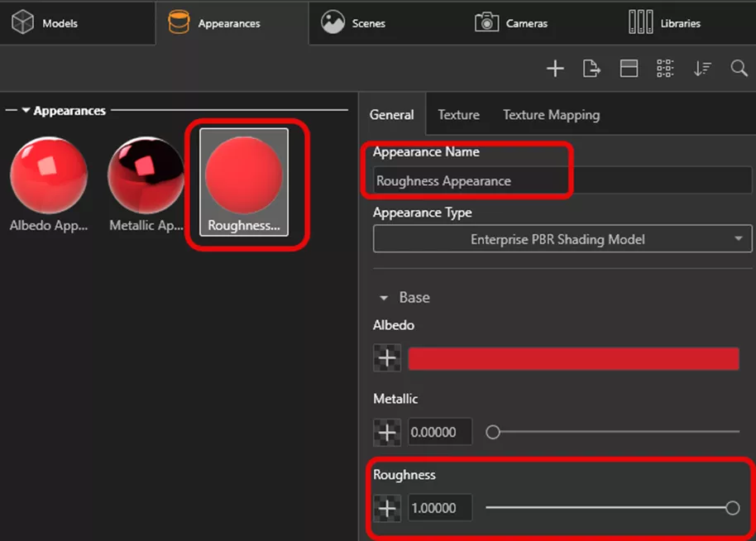Collapse the Appearances list group
Viewport: 756px width, 541px height.
click(26, 111)
